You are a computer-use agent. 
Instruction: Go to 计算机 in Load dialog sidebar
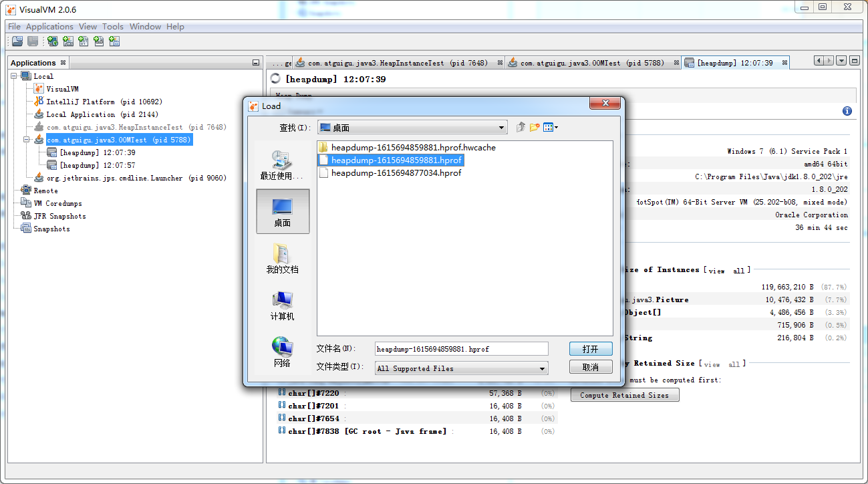pyautogui.click(x=282, y=305)
